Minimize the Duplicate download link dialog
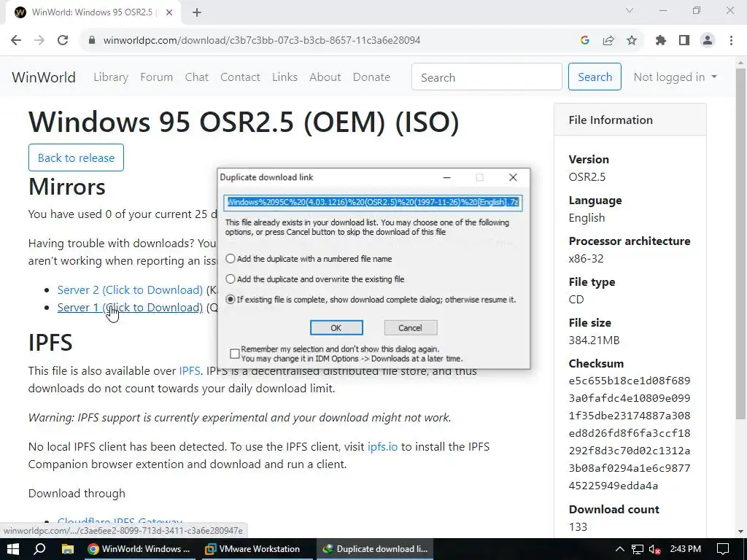The height and width of the screenshot is (560, 747). (x=447, y=177)
